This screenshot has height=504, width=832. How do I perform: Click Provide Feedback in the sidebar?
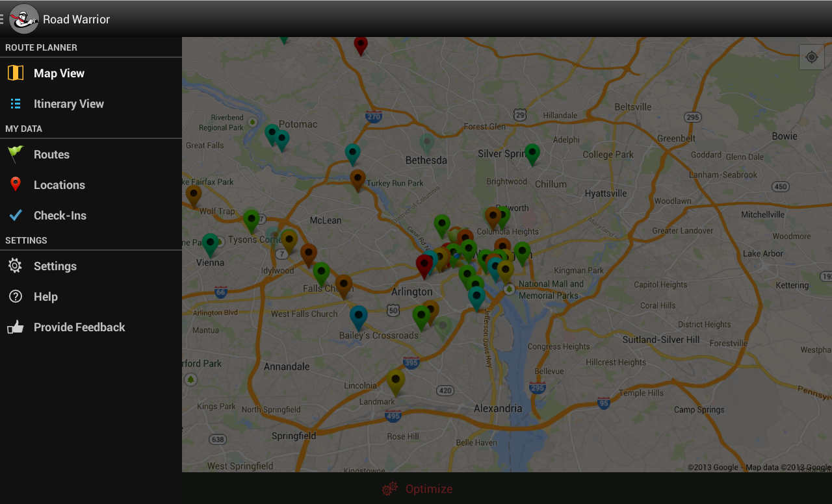79,327
